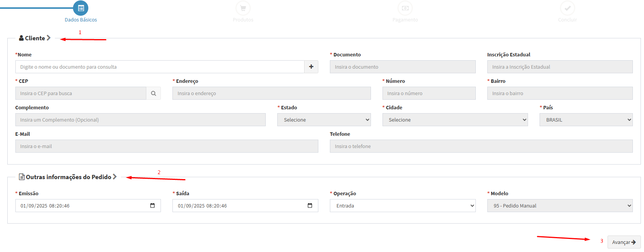Image resolution: width=644 pixels, height=252 pixels.
Task: Collapse Outras informações do Pedido section
Action: point(114,177)
